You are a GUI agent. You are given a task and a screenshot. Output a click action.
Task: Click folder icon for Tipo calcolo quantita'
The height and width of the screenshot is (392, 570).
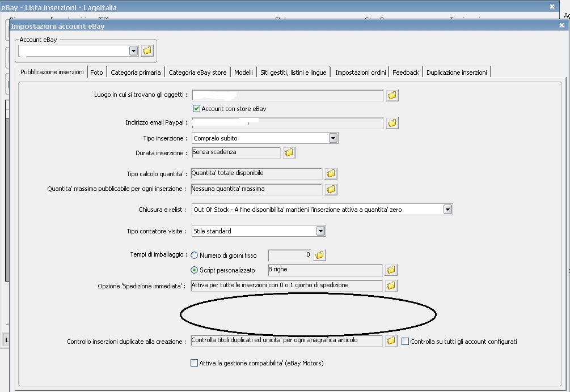point(331,173)
